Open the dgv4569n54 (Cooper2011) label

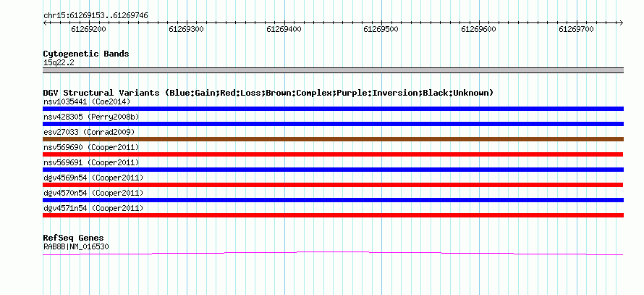click(x=93, y=178)
